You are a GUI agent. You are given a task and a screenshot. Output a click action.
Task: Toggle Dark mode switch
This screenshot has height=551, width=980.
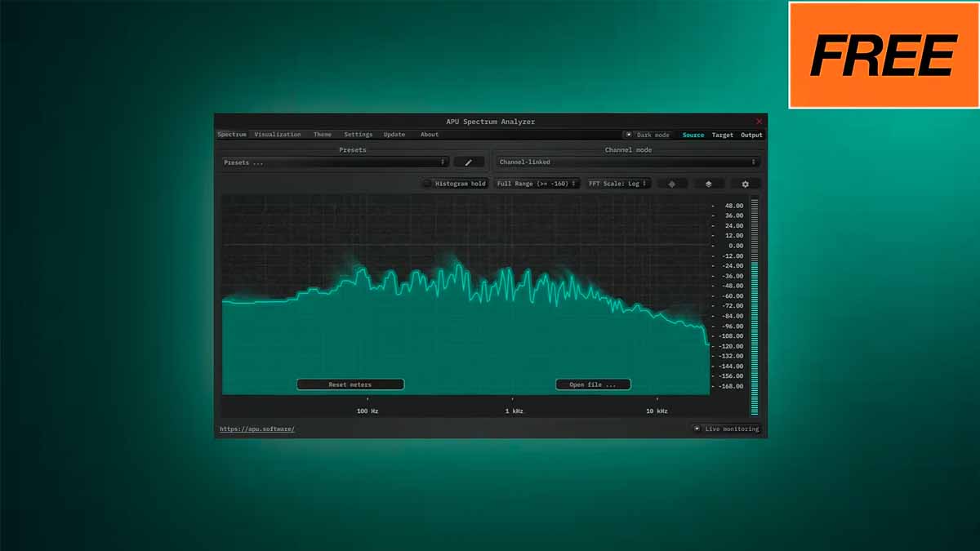(629, 135)
